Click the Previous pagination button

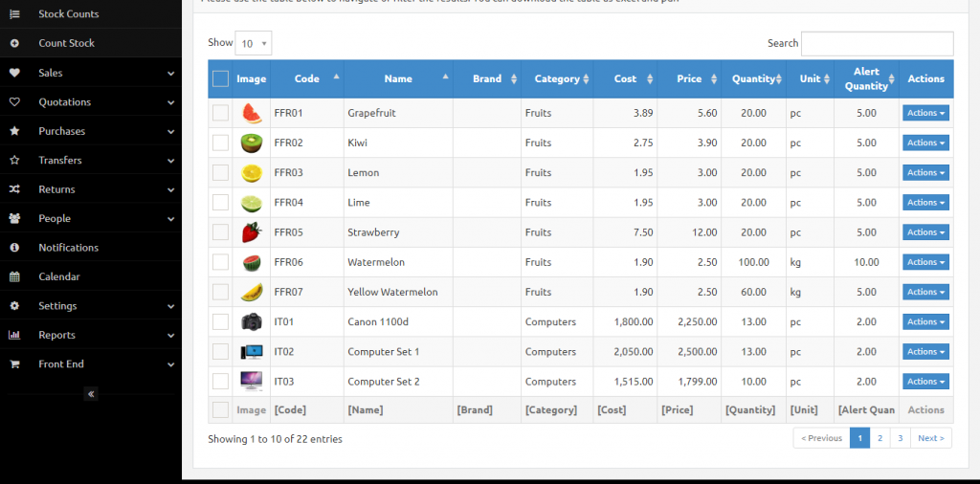pyautogui.click(x=821, y=438)
